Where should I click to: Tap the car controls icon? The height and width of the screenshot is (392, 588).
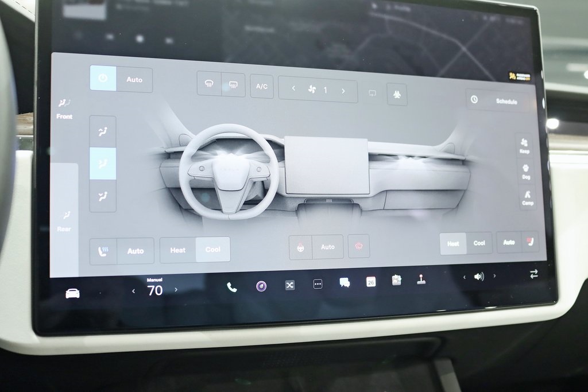pyautogui.click(x=72, y=293)
